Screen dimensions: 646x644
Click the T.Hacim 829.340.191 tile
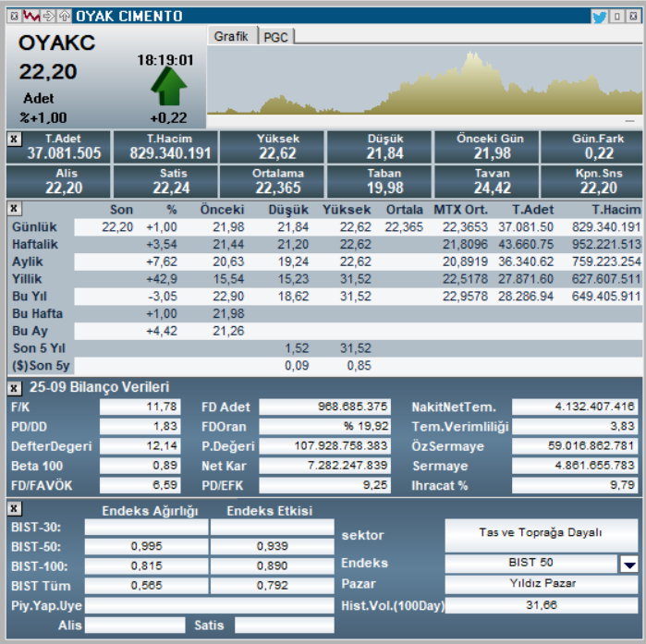(165, 147)
